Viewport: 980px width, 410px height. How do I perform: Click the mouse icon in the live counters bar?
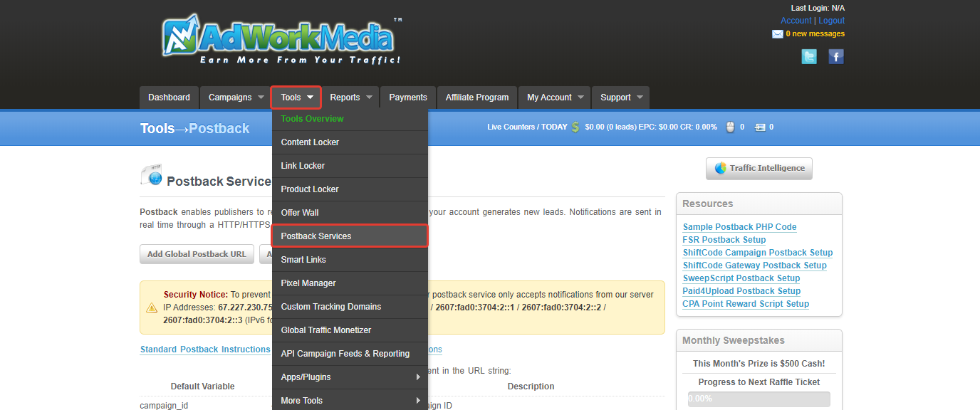pos(730,127)
